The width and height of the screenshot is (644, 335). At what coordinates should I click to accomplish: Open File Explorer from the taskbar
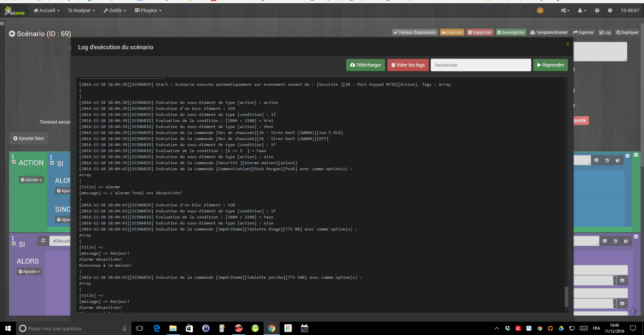pos(173,328)
